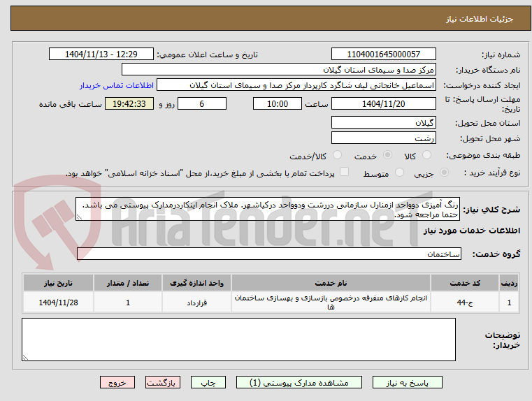This screenshot has height=401, width=532.
Task: Click the request creator name field
Action: pyautogui.click(x=296, y=85)
